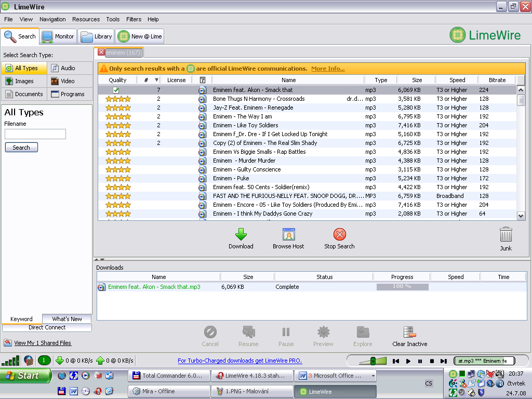This screenshot has height=399, width=532.
Task: Switch to the Library tab
Action: pos(97,36)
